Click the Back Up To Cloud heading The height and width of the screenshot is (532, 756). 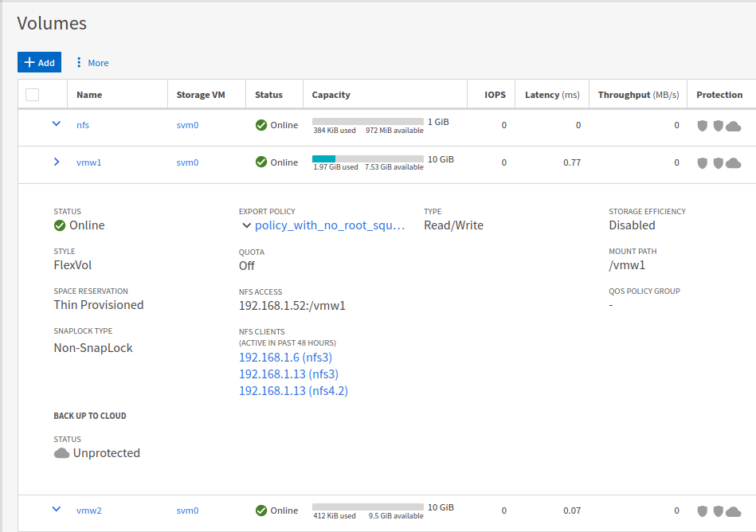(90, 416)
